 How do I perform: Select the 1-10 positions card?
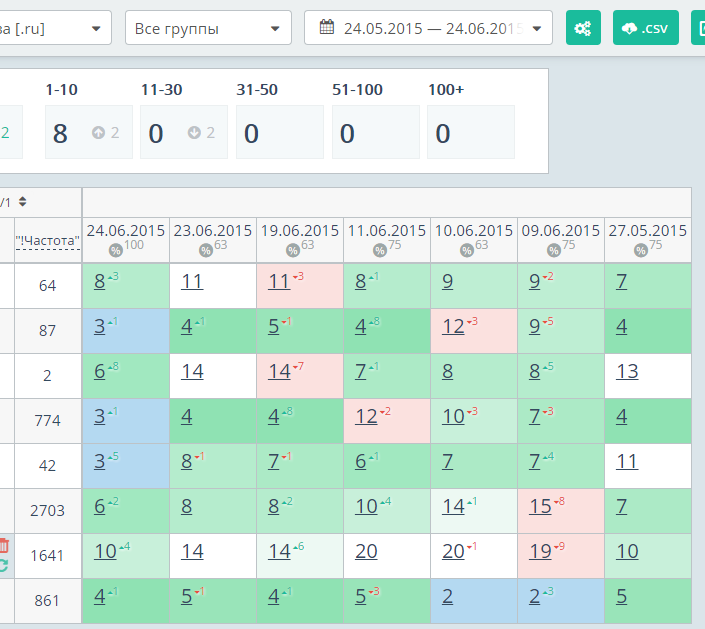click(89, 132)
